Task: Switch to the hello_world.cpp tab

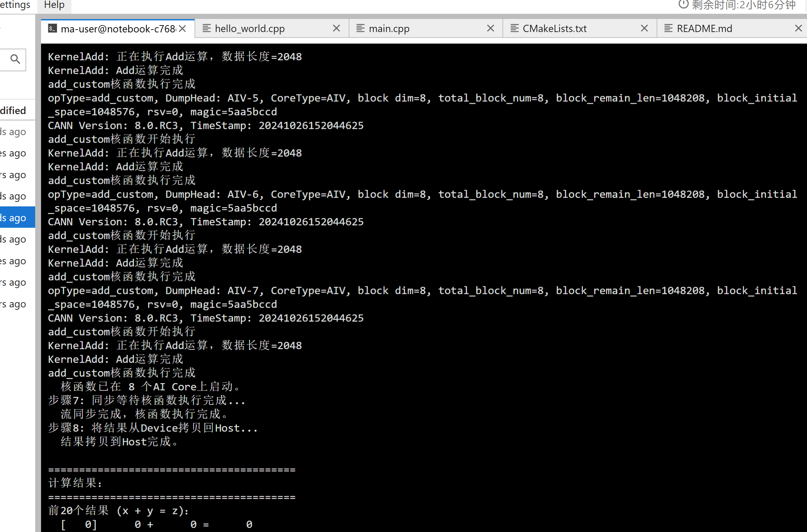Action: (250, 29)
